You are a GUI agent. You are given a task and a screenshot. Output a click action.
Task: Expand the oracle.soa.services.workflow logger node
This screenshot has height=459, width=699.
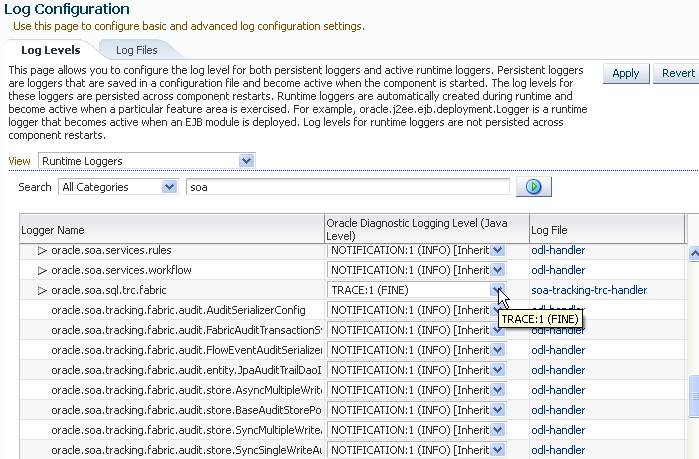point(42,270)
